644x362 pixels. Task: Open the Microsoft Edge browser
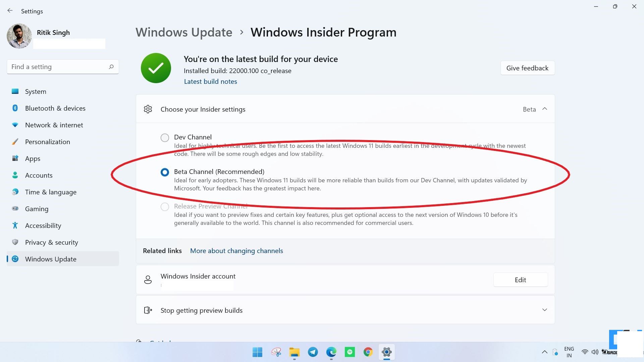click(331, 352)
